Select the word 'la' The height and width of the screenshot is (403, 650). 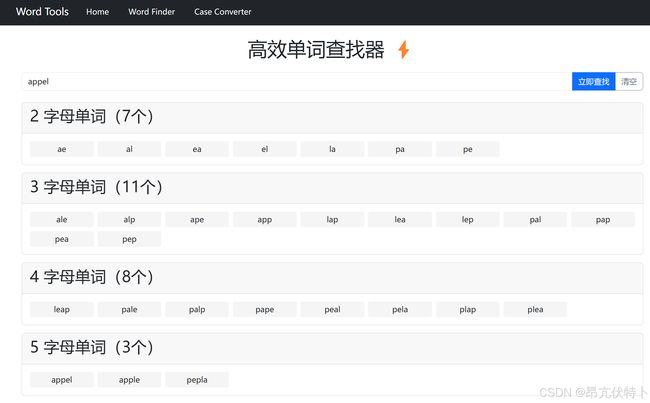click(x=332, y=149)
